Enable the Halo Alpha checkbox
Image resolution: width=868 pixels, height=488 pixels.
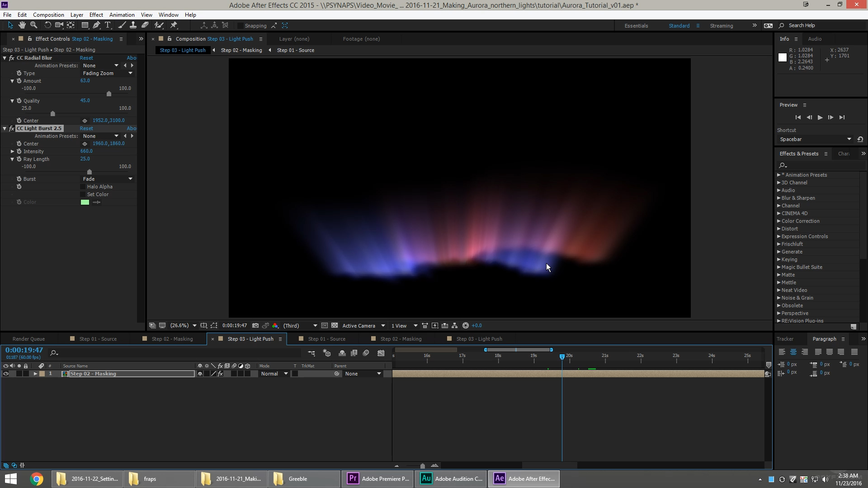point(83,187)
